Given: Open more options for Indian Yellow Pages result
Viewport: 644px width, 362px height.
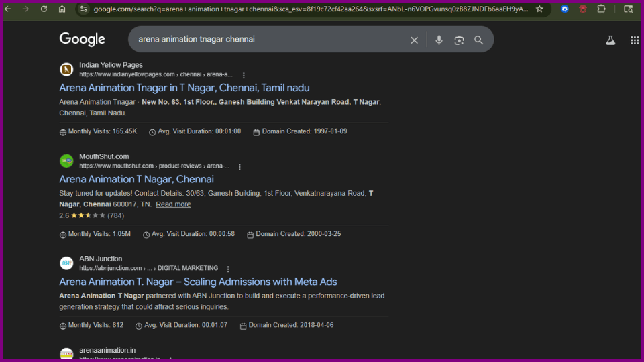Looking at the screenshot, I should (x=244, y=75).
